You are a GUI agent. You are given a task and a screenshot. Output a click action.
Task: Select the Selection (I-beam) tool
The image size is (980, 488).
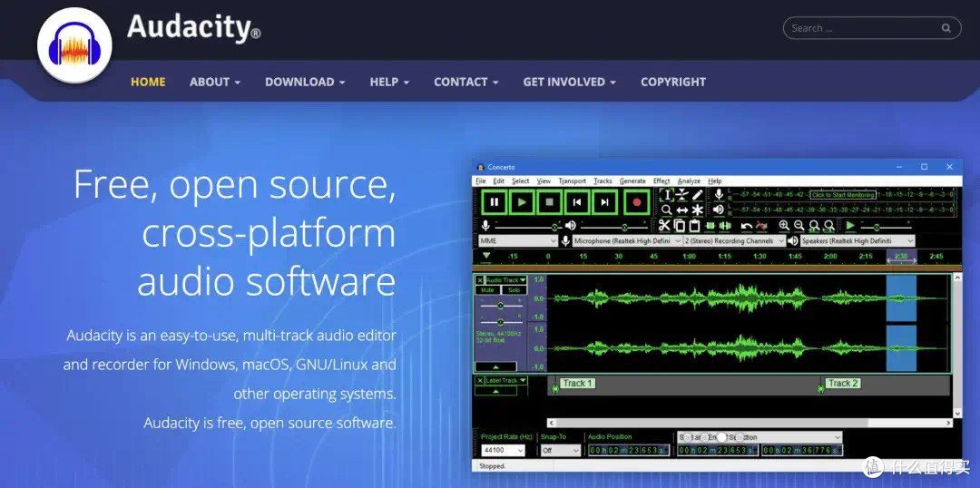(667, 195)
